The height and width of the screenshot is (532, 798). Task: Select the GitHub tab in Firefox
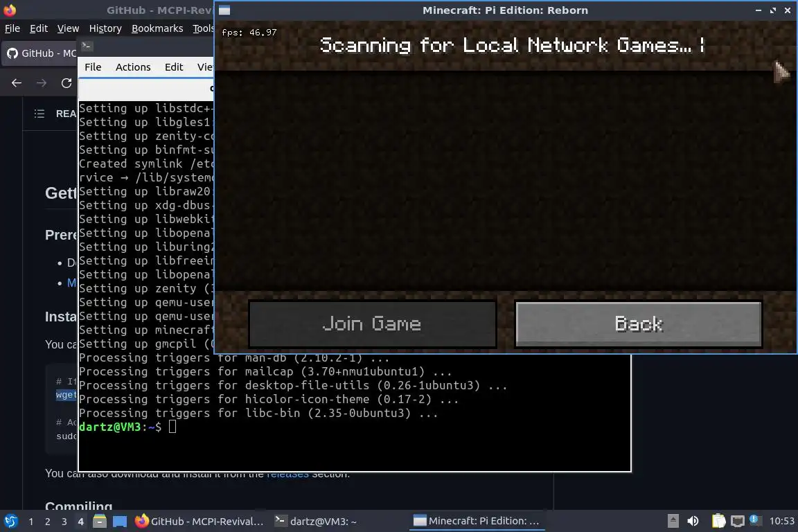tap(41, 53)
